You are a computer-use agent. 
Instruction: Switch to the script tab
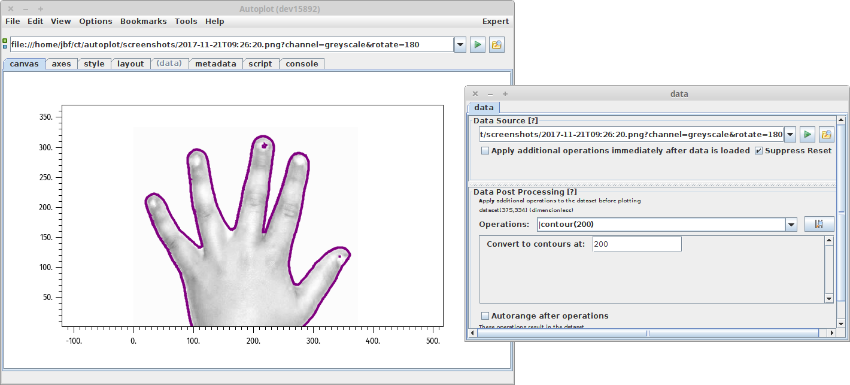point(260,64)
